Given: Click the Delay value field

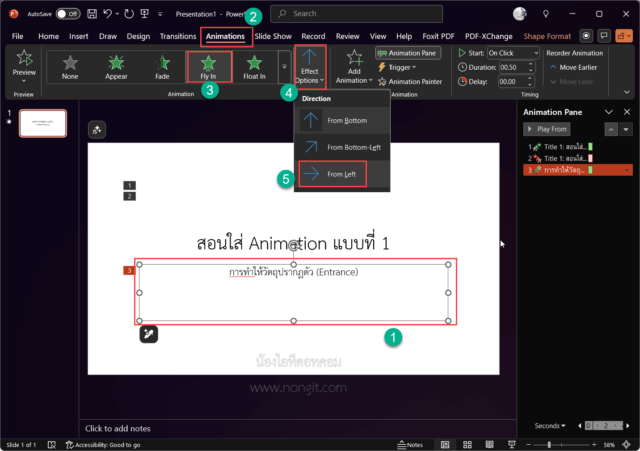Looking at the screenshot, I should (513, 82).
